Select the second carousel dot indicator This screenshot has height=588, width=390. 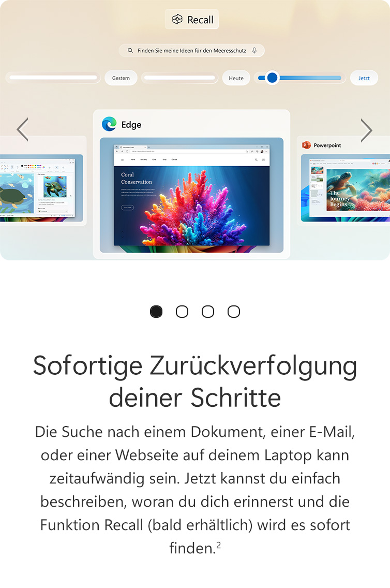(x=182, y=311)
